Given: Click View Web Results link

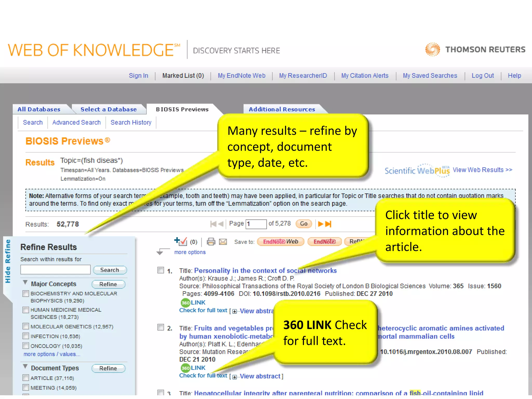Looking at the screenshot, I should click(x=482, y=170).
